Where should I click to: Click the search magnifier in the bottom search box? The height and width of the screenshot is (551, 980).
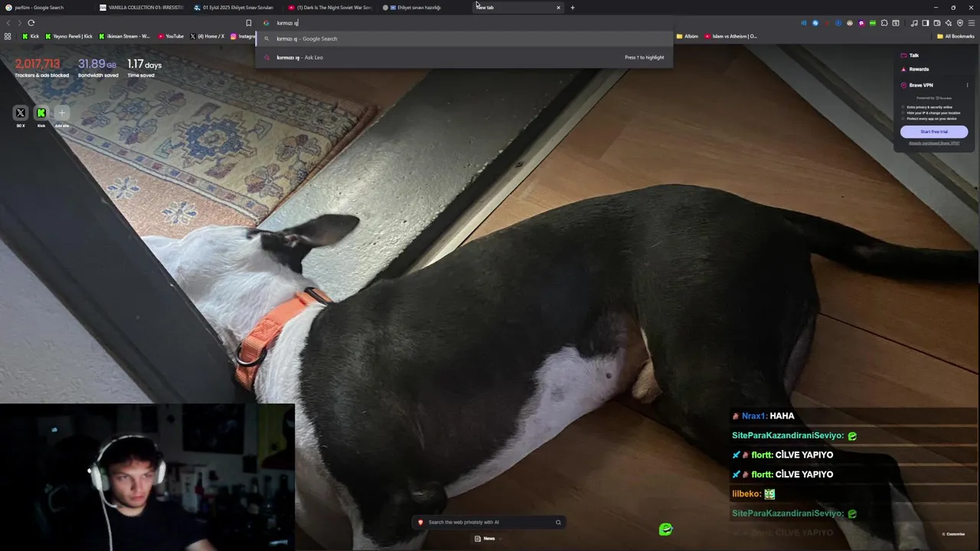(558, 522)
